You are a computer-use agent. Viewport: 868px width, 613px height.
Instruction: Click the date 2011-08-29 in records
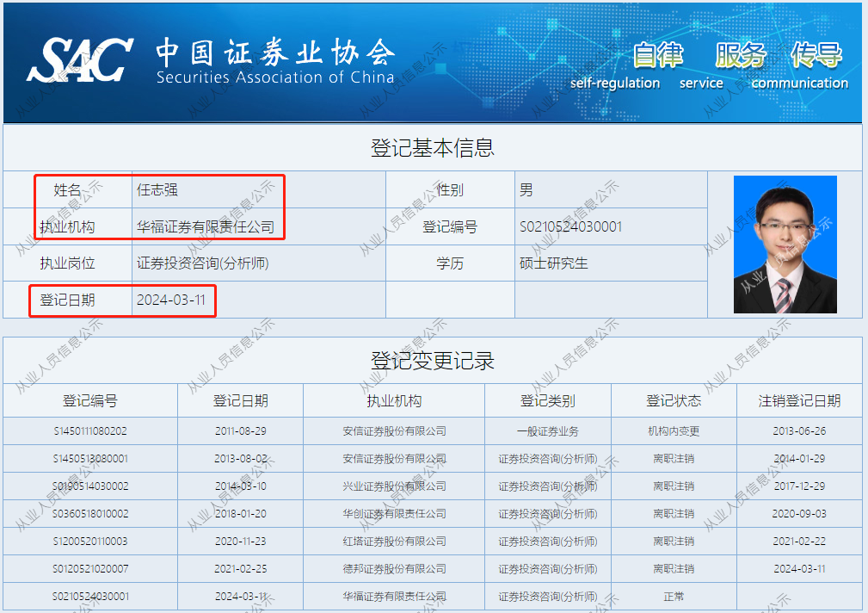pyautogui.click(x=240, y=431)
